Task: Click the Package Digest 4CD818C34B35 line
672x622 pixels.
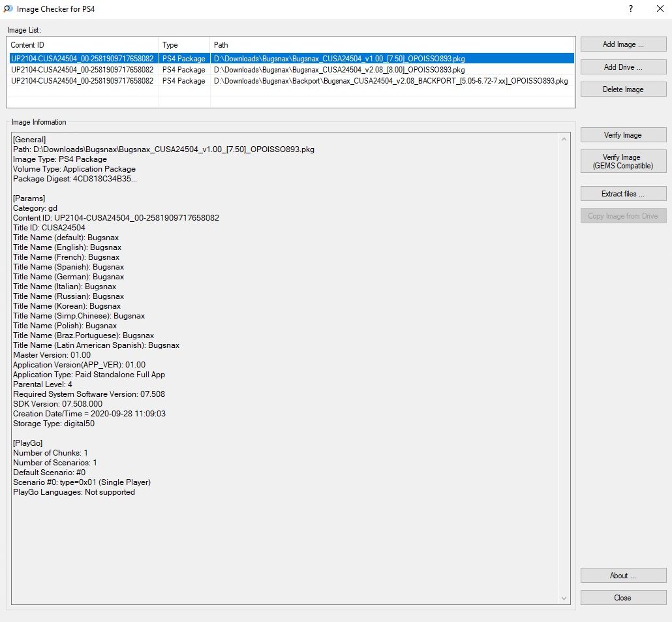Action: 75,179
